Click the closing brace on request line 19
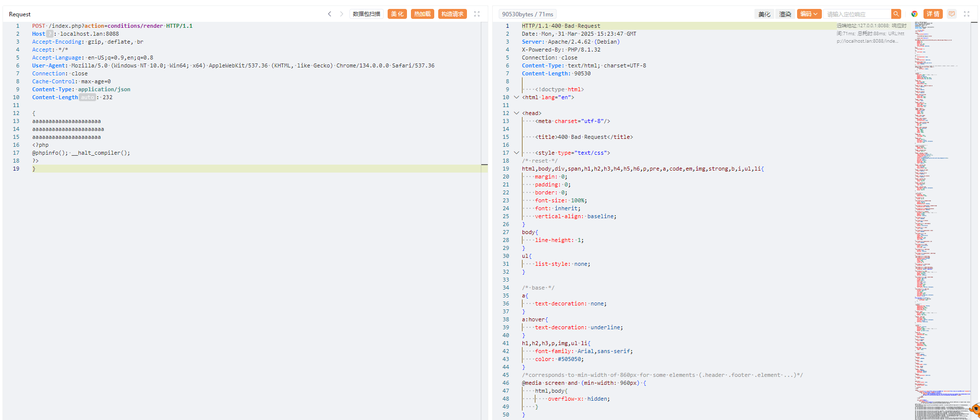This screenshot has height=420, width=980. coord(34,169)
